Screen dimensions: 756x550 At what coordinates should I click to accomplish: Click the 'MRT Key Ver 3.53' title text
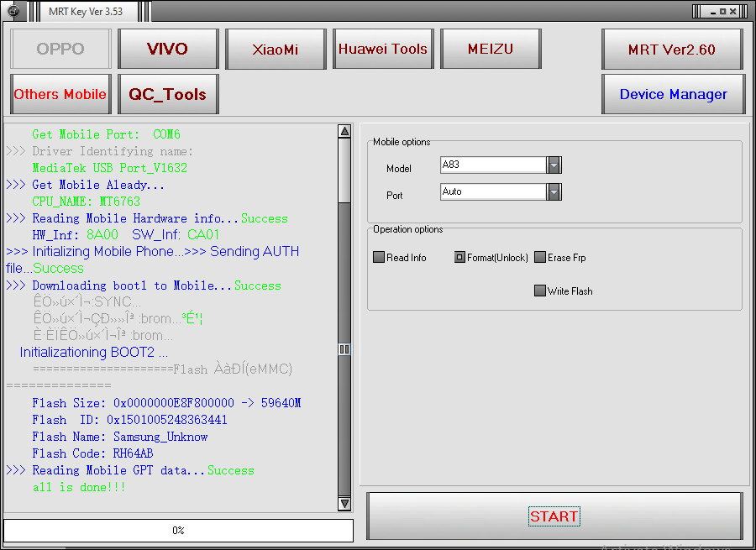tap(86, 12)
